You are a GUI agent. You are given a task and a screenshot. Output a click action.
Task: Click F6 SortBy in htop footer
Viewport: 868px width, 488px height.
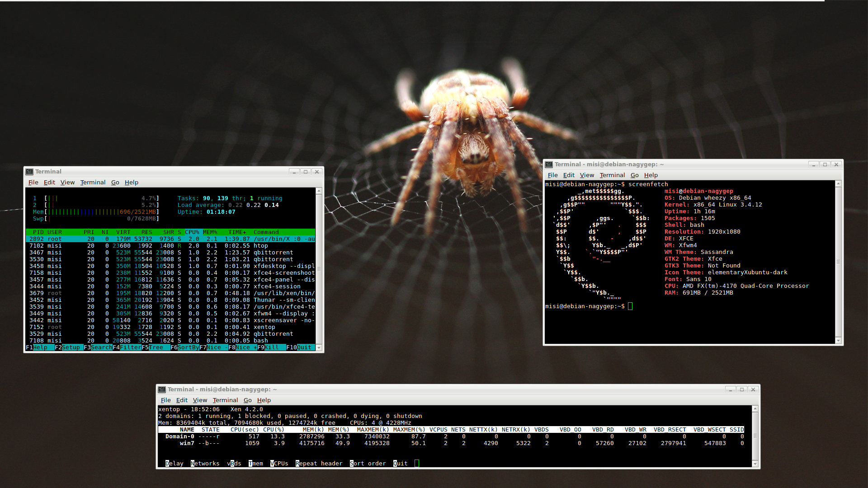(x=184, y=347)
